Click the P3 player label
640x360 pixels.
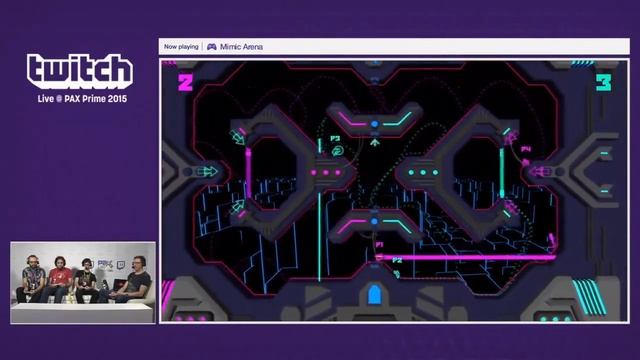click(335, 139)
